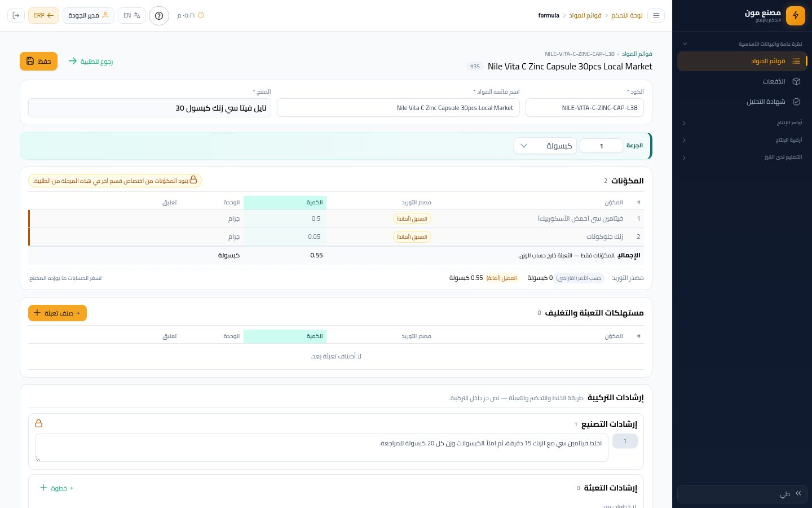Click the اسم قائمة المواد input field

[398, 108]
